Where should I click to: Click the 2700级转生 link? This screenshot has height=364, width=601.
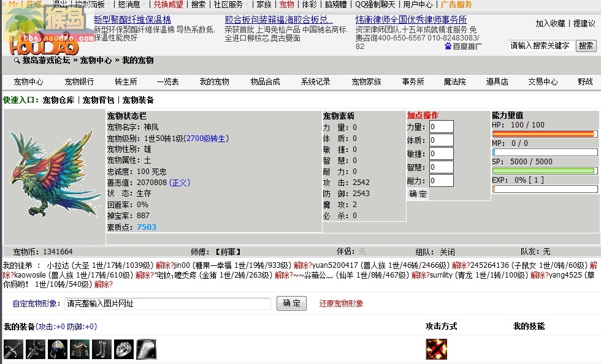(x=206, y=138)
